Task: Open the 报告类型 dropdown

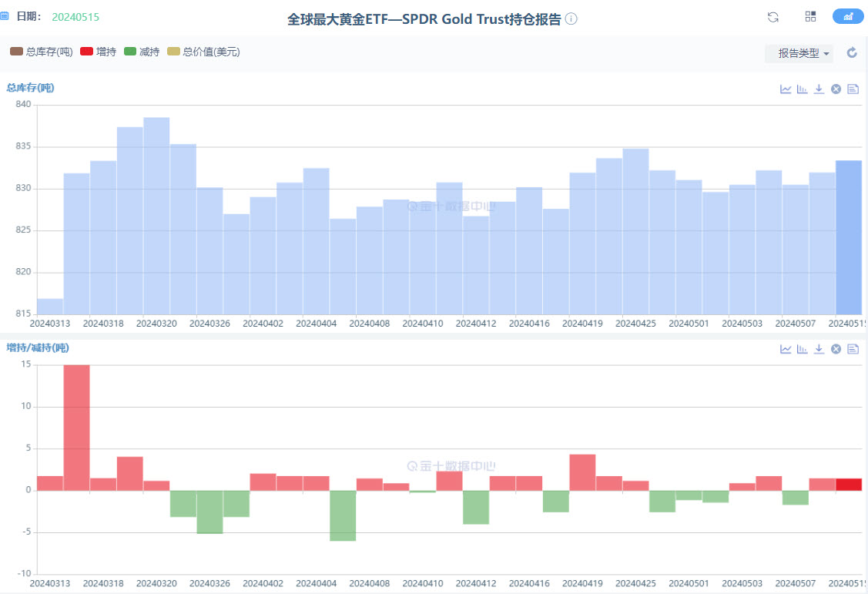Action: click(x=799, y=53)
